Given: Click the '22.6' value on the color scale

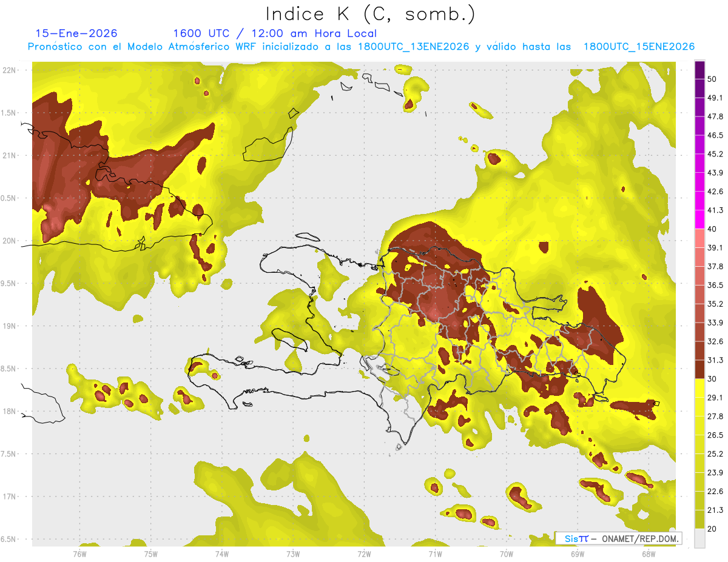Looking at the screenshot, I should (x=715, y=492).
